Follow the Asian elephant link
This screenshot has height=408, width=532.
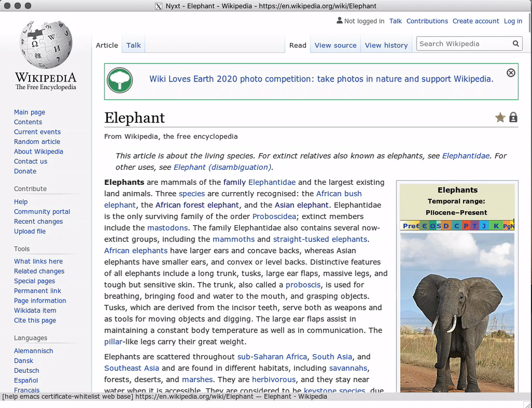[x=302, y=205]
